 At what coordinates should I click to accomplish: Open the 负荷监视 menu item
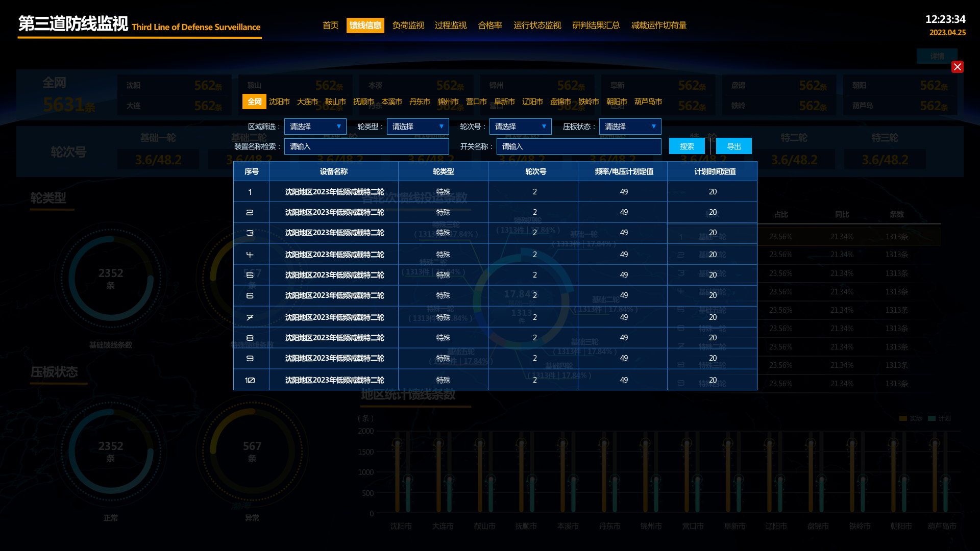point(408,26)
